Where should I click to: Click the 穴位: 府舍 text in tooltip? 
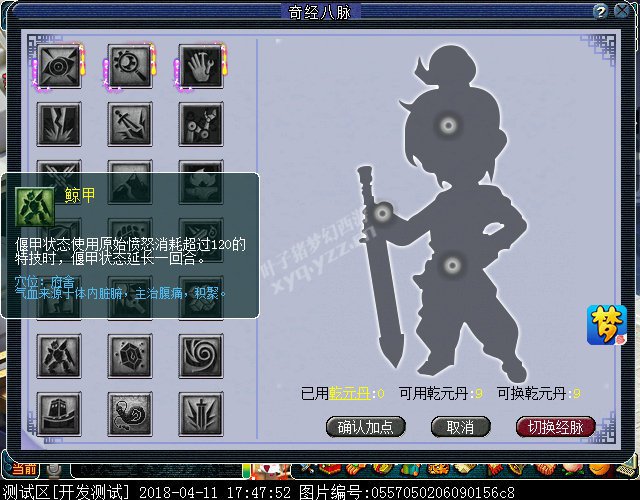[45, 281]
